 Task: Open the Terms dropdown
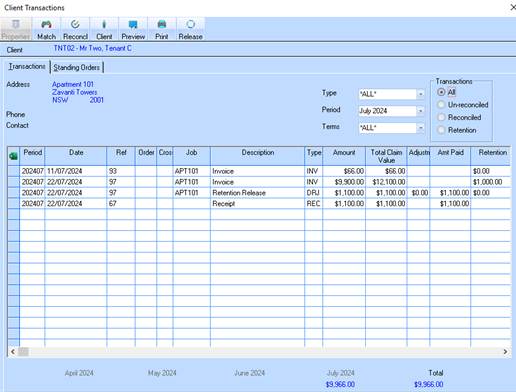(x=421, y=128)
